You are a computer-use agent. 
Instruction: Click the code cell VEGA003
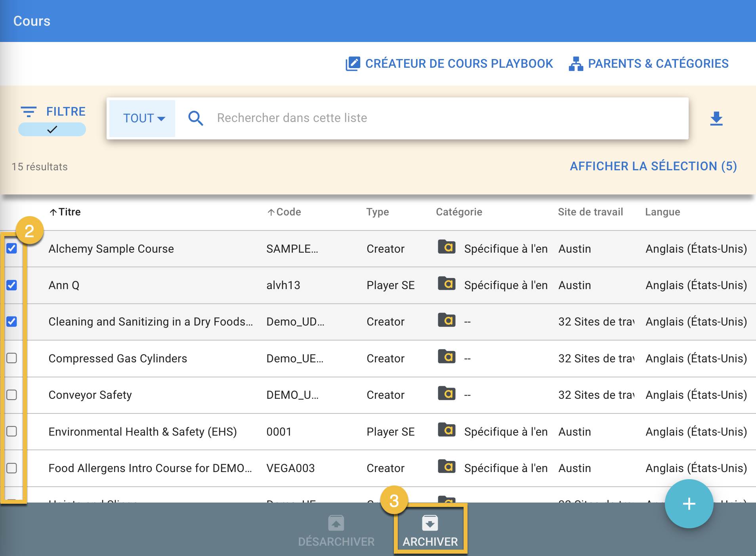[290, 468]
